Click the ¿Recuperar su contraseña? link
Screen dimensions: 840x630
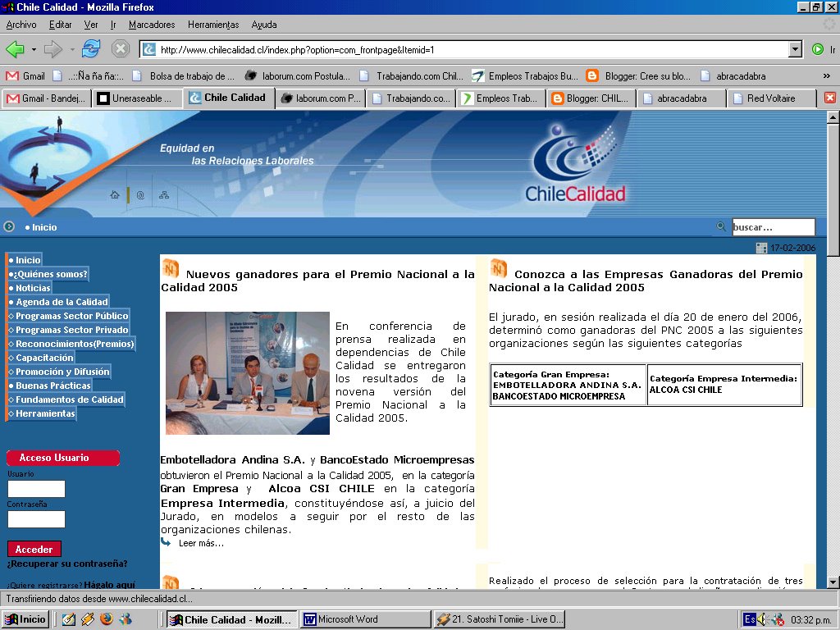(67, 564)
